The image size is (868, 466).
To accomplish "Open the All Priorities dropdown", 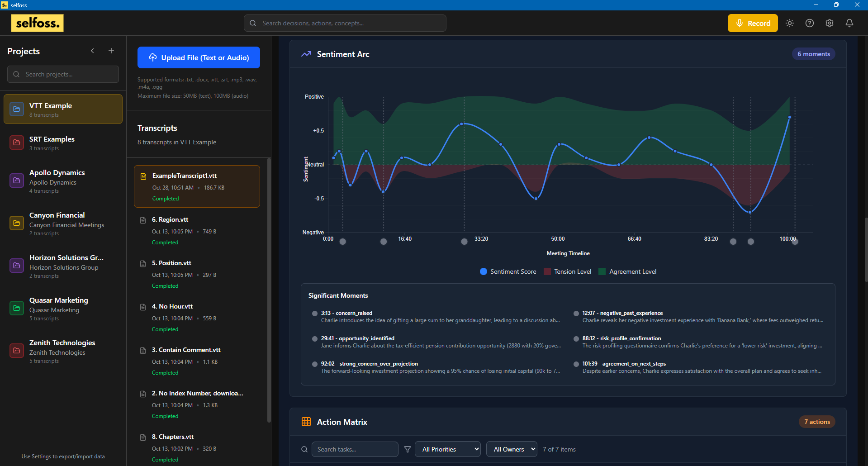I will pyautogui.click(x=447, y=449).
